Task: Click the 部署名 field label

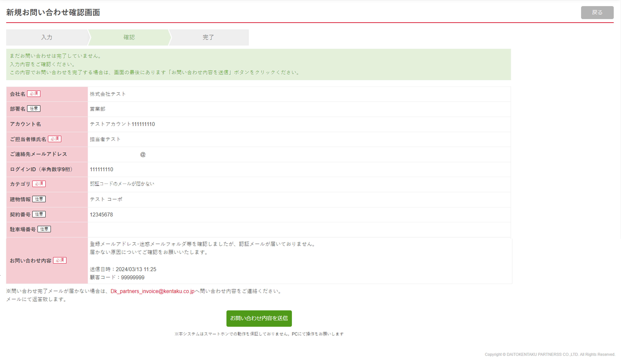Action: [18, 109]
